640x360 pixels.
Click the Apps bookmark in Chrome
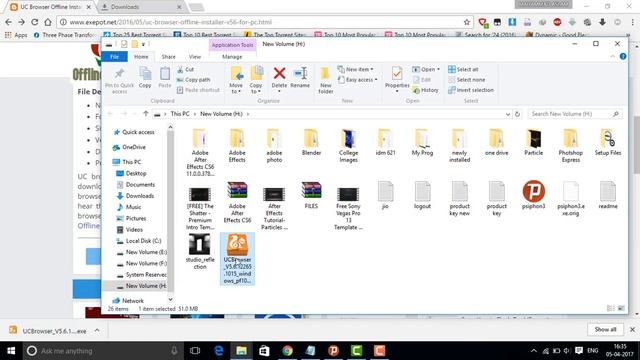pyautogui.click(x=16, y=35)
